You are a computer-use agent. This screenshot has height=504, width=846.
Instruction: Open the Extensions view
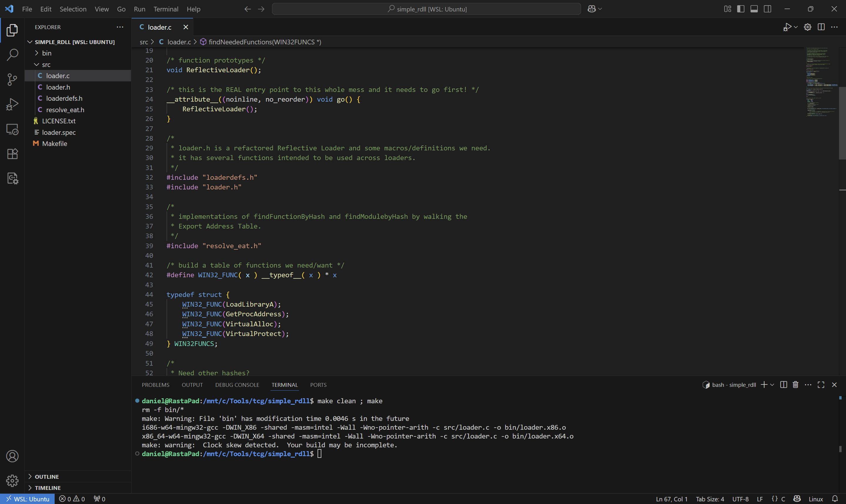(12, 154)
